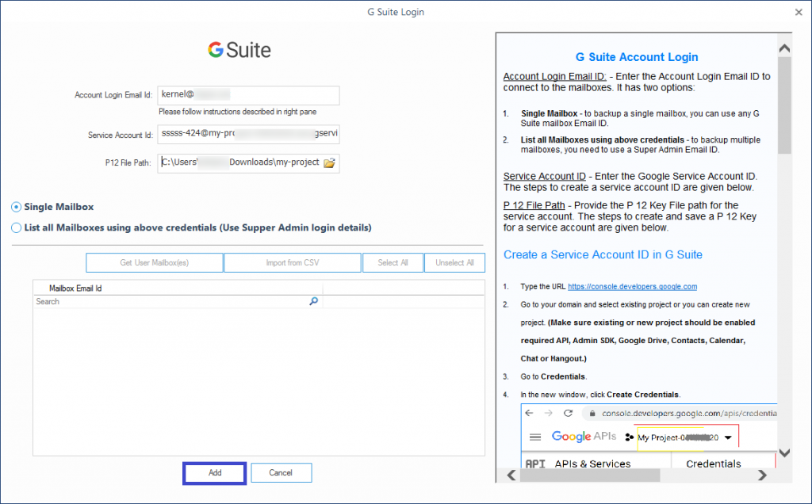Viewport: 812px width, 504px height.
Task: Click the Service Account Id field
Action: point(248,134)
